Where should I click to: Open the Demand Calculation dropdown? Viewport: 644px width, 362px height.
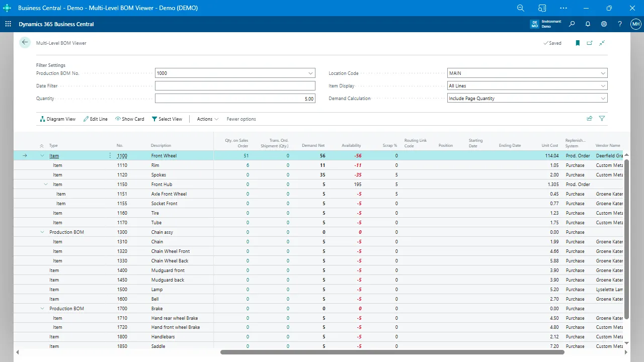coord(603,99)
